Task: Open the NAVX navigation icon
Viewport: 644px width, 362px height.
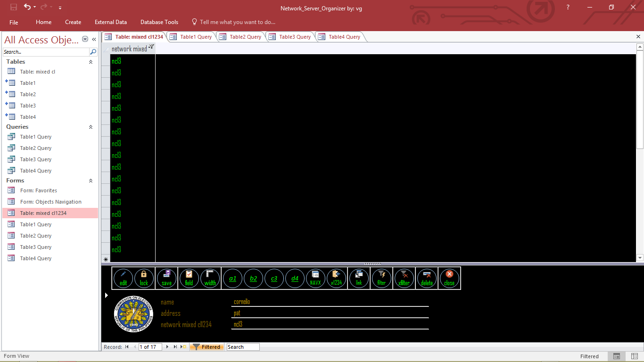Action: 315,278
